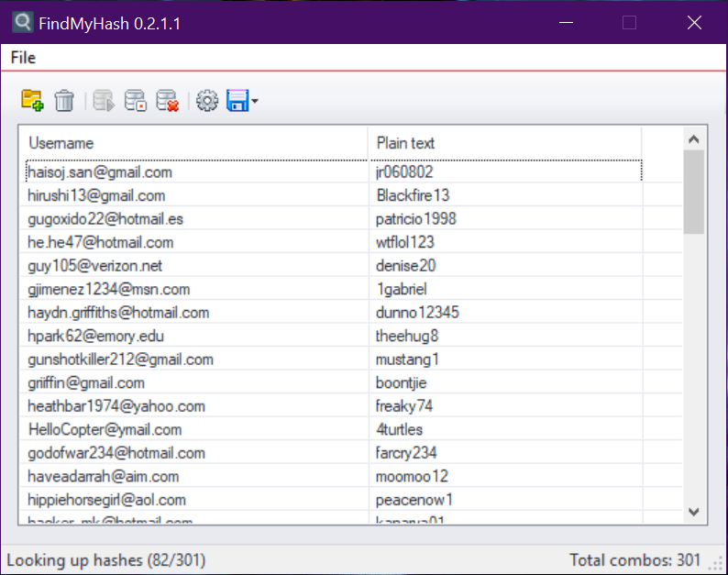Click the empty scrollbar track below the thumb

(693, 367)
